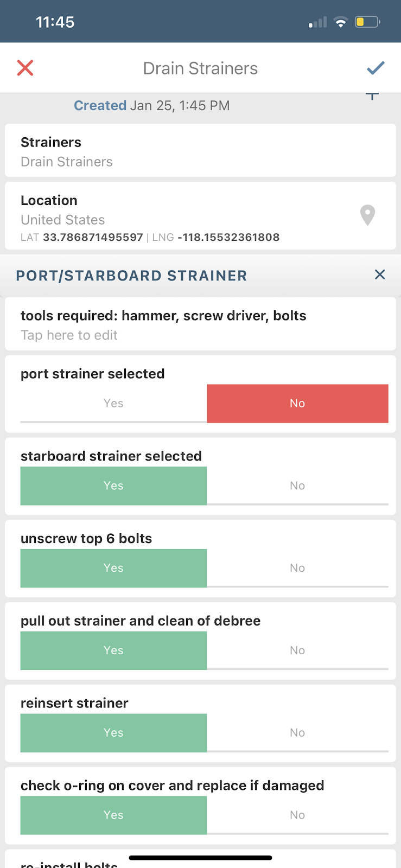The image size is (401, 868).
Task: Tap the battery status icon
Action: [x=367, y=22]
